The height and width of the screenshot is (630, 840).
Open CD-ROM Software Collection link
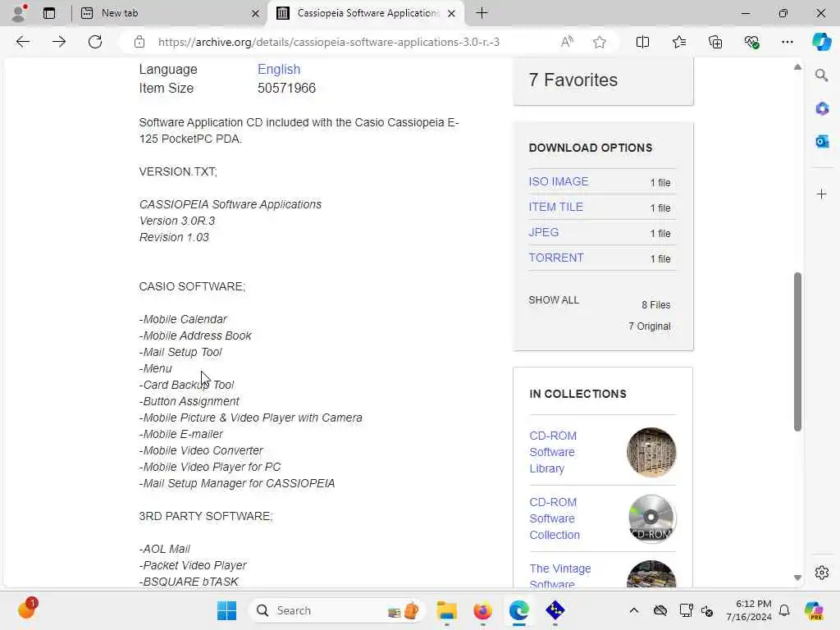coord(554,518)
